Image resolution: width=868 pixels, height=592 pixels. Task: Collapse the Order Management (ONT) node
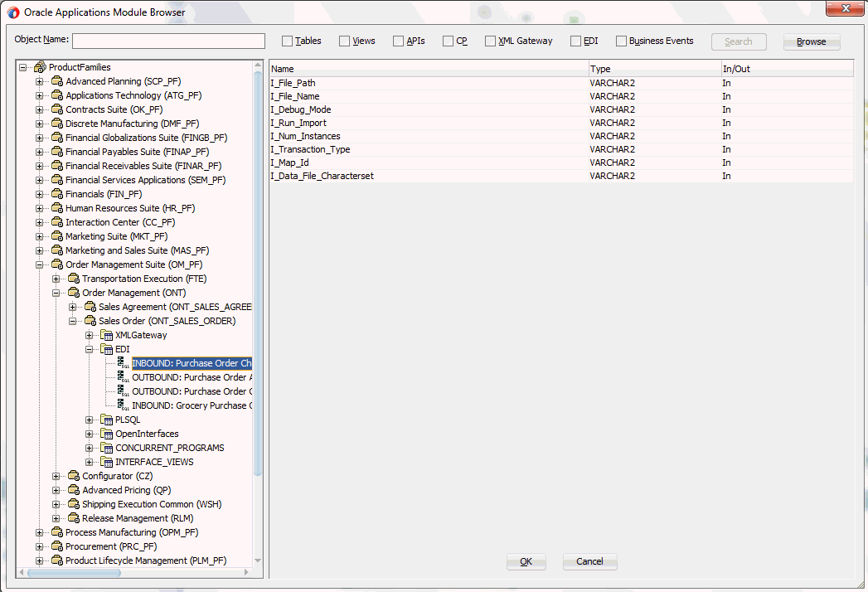(x=56, y=293)
